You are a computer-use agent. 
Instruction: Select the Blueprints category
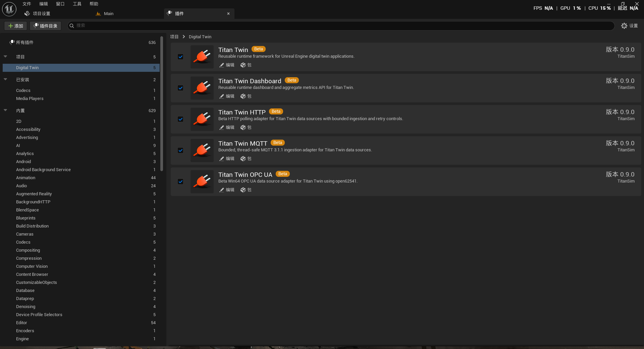click(x=81, y=218)
